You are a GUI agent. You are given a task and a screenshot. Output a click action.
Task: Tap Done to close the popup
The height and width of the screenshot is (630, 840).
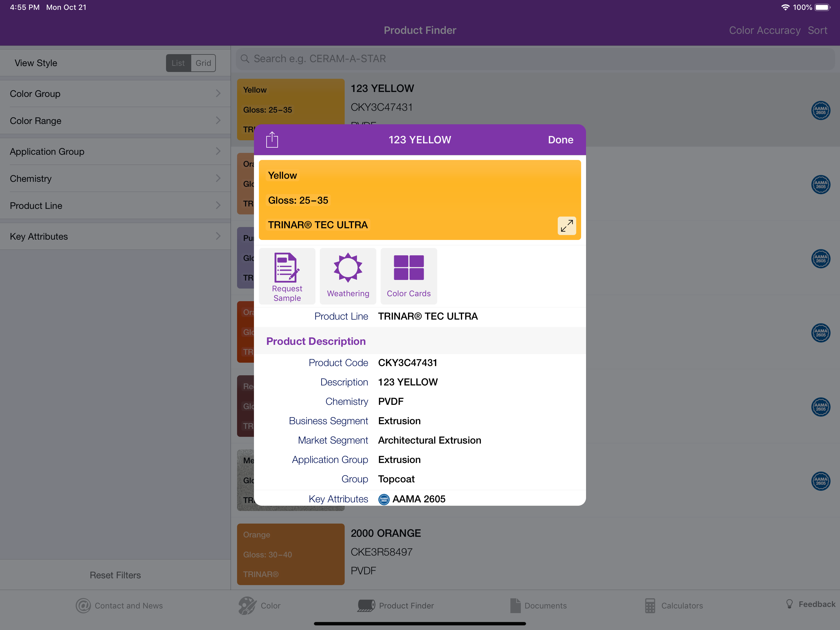tap(561, 140)
